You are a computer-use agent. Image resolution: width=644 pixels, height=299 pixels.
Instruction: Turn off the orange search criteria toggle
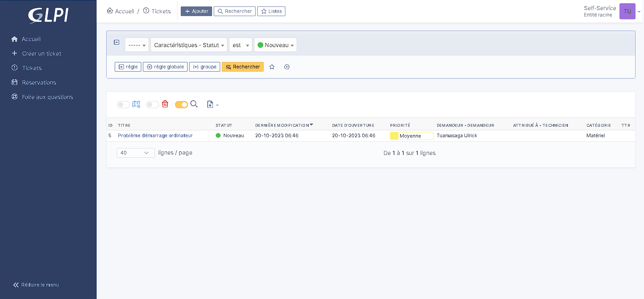tap(181, 105)
